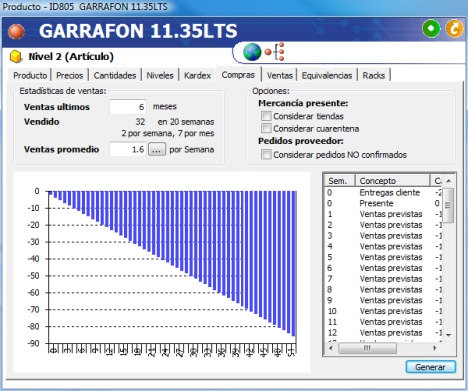The image size is (468, 391).
Task: Click the globe icon below the header
Action: [x=252, y=52]
